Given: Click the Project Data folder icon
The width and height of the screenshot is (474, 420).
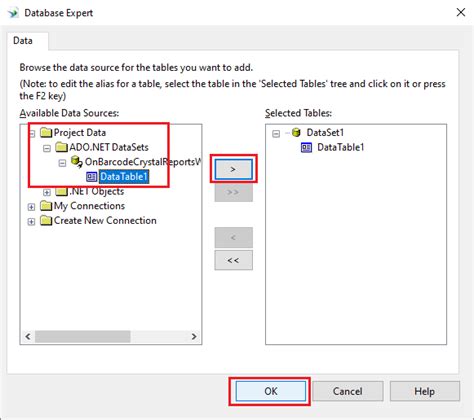Looking at the screenshot, I should coord(46,132).
